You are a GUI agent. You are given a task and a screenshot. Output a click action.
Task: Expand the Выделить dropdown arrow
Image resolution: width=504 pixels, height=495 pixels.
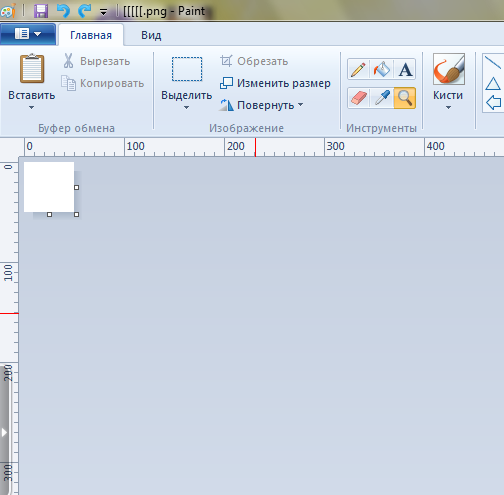(x=186, y=107)
